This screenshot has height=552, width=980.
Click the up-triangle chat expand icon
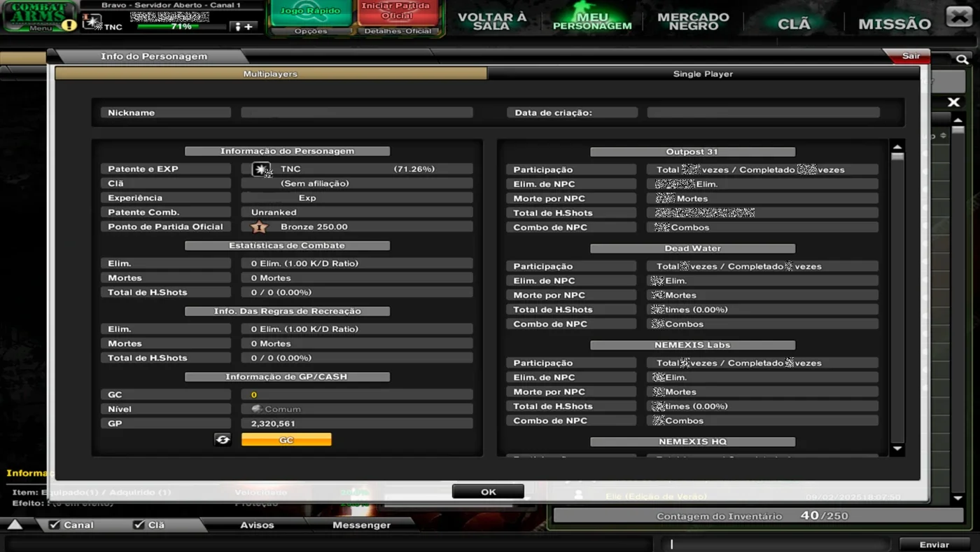pos(15,525)
